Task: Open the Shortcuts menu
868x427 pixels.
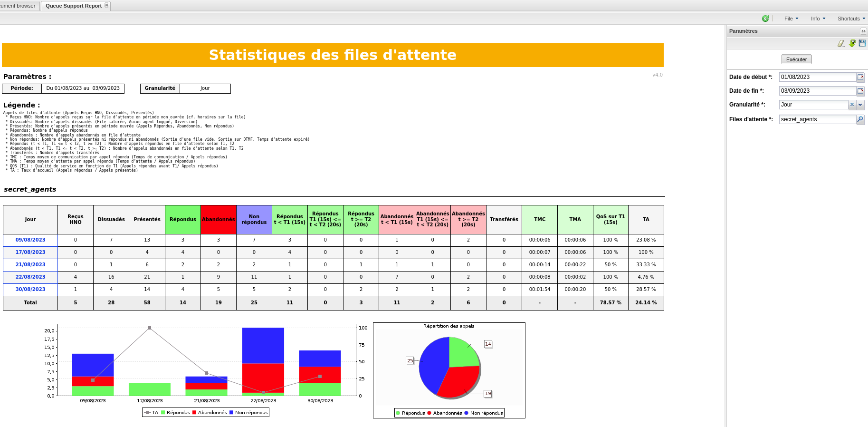Action: 851,19
